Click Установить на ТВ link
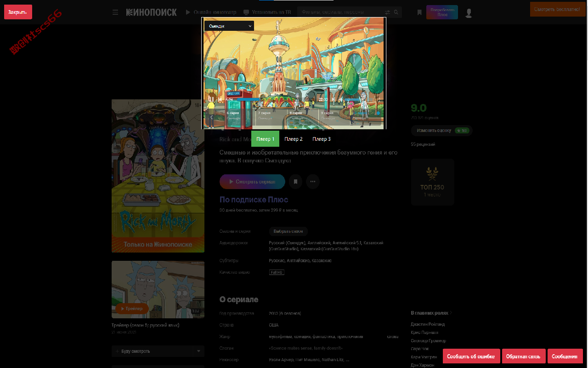Viewport: 588px width, 368px height. (267, 12)
